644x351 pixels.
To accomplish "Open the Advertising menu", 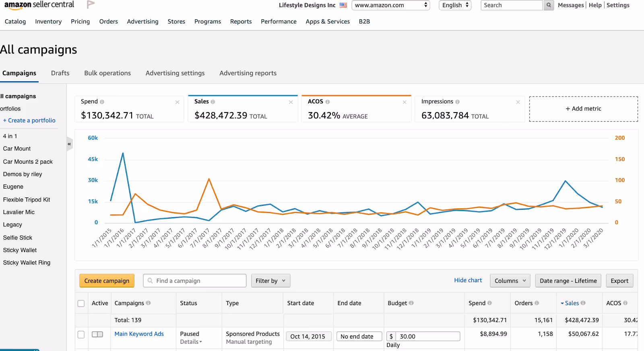I will tap(142, 21).
